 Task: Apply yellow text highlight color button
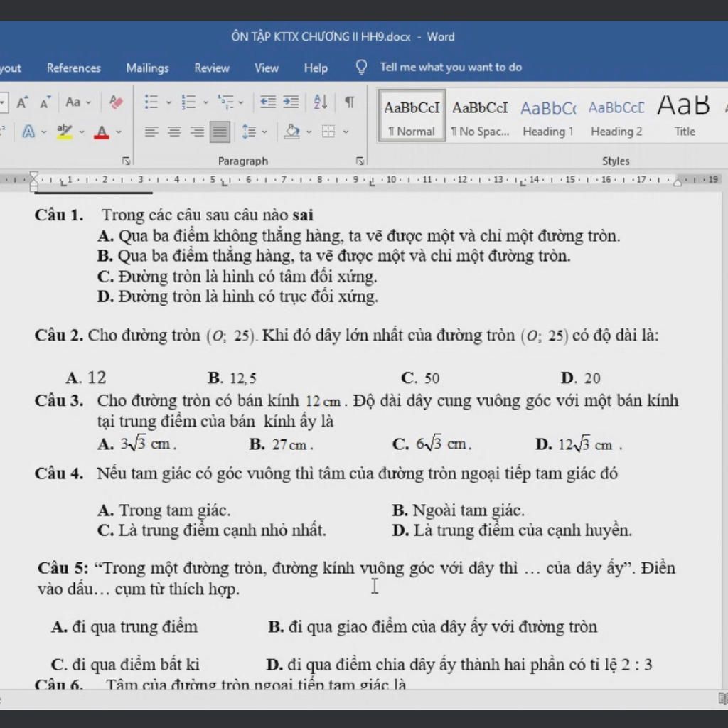pyautogui.click(x=65, y=132)
